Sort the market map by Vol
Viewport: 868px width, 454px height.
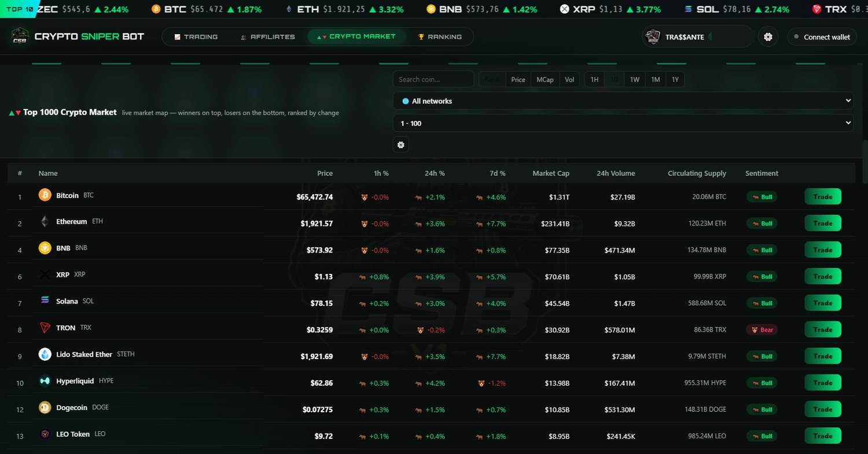[569, 79]
